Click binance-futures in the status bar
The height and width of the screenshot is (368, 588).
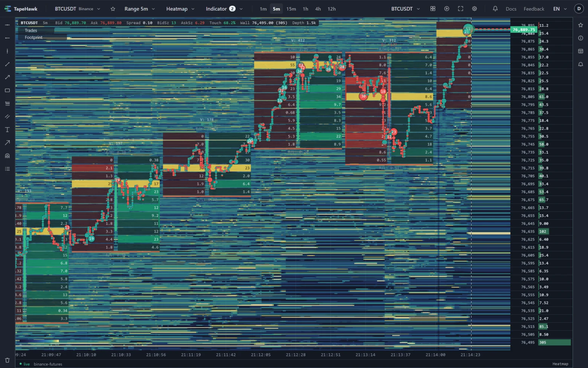click(x=48, y=364)
